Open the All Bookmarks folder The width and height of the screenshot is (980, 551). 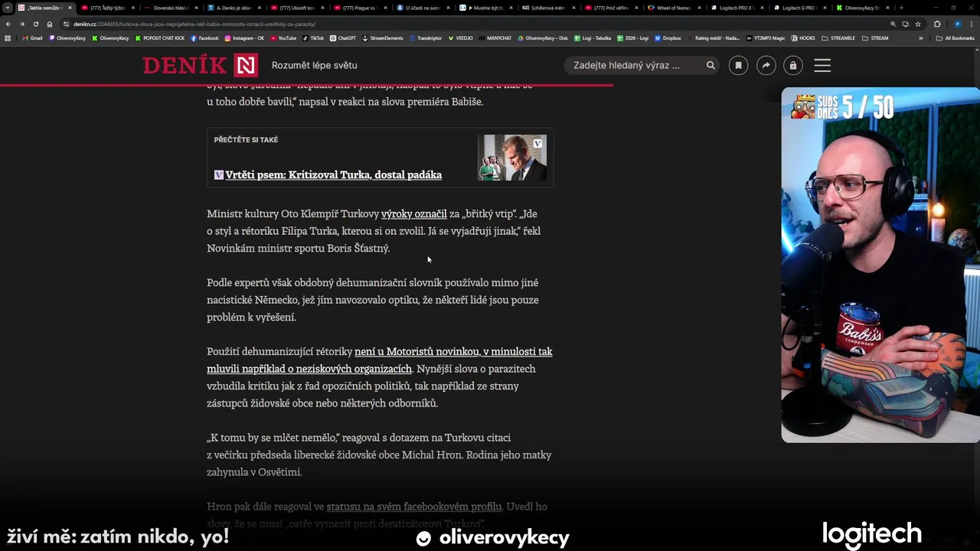pyautogui.click(x=955, y=37)
